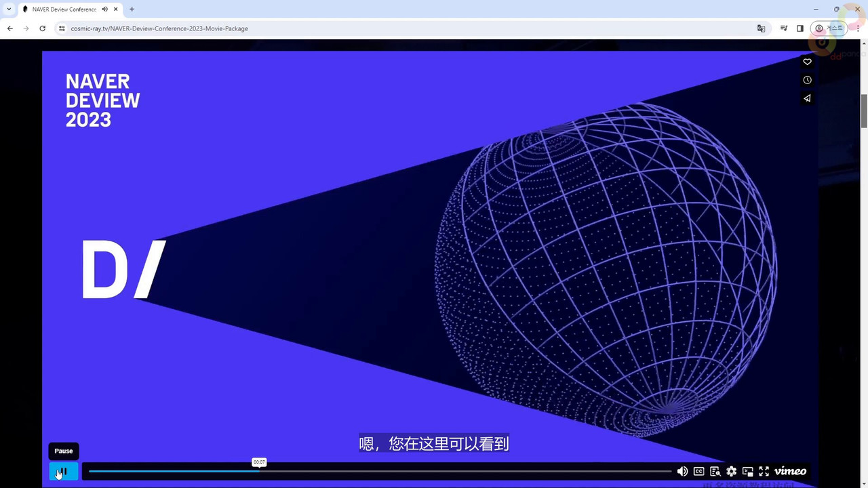Image resolution: width=868 pixels, height=488 pixels.
Task: Enter fullscreen mode in the player
Action: tap(764, 471)
